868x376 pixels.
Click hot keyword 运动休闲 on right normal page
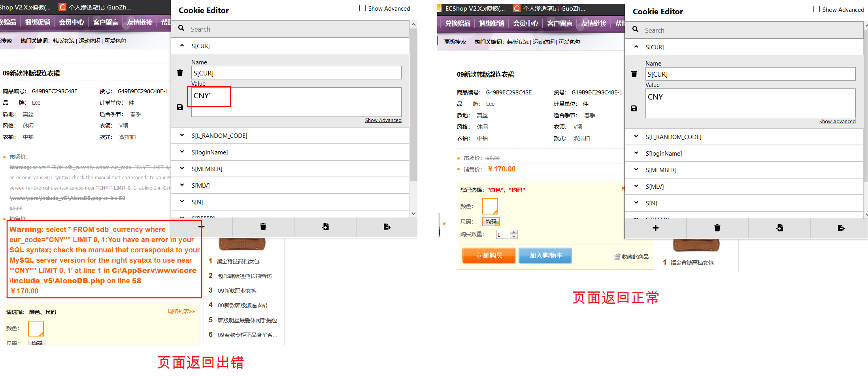click(x=543, y=42)
